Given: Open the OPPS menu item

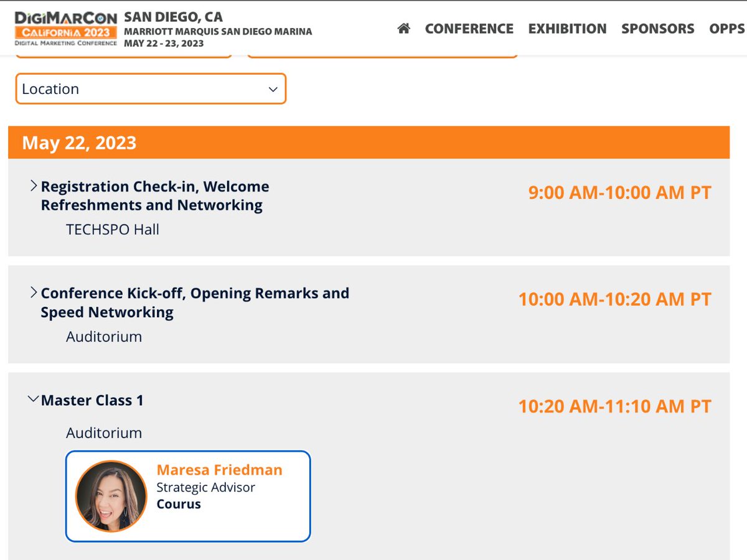Looking at the screenshot, I should 727,29.
